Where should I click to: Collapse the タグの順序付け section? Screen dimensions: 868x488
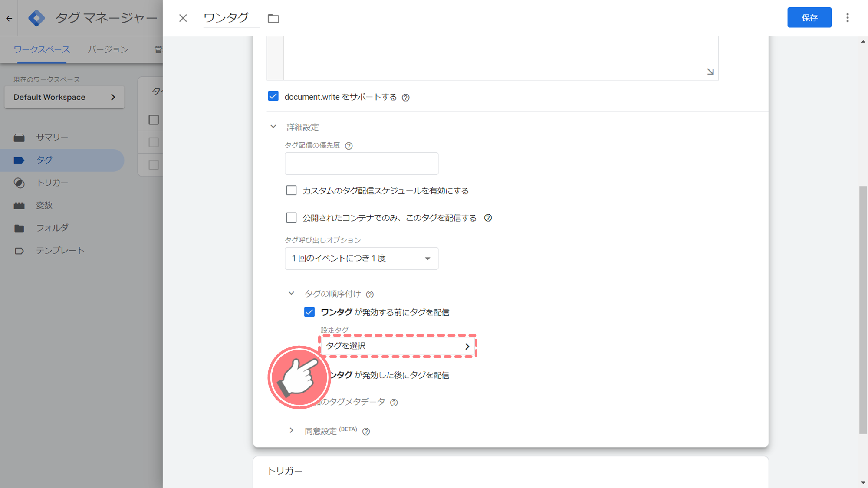tap(291, 294)
